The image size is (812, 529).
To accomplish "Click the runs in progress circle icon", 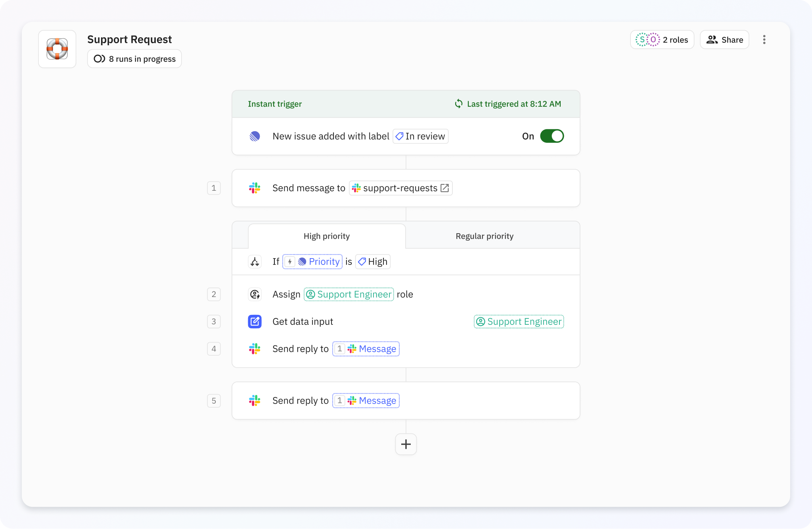I will [99, 59].
